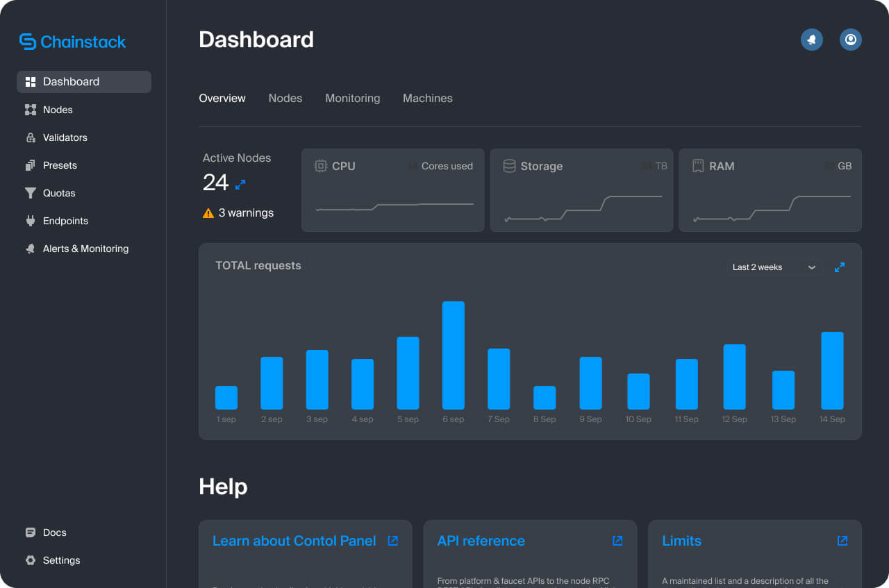
Task: Click the 5 sep bar
Action: [x=408, y=373]
